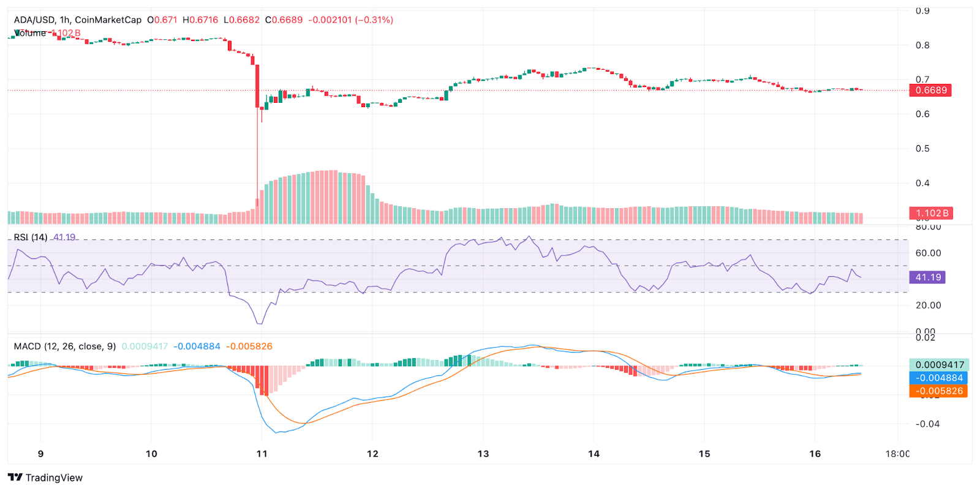Click the purple 41.19 RSI value tag
This screenshot has height=491, width=980.
tap(927, 277)
